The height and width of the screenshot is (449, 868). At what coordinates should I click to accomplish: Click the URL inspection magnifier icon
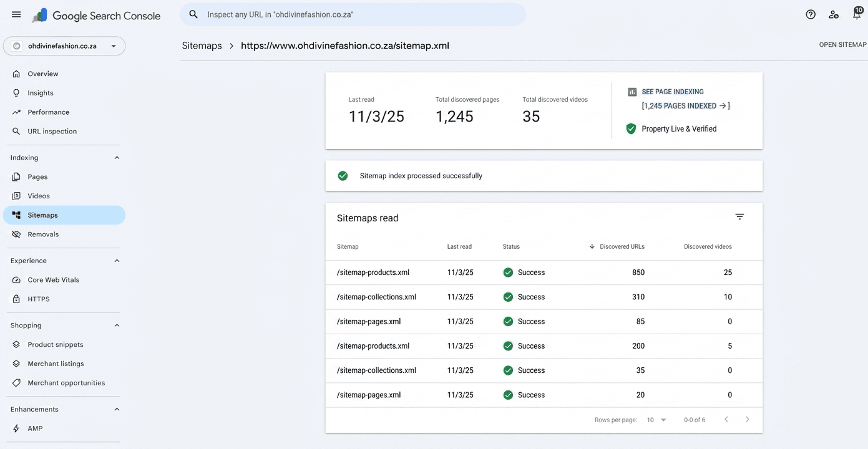(16, 132)
